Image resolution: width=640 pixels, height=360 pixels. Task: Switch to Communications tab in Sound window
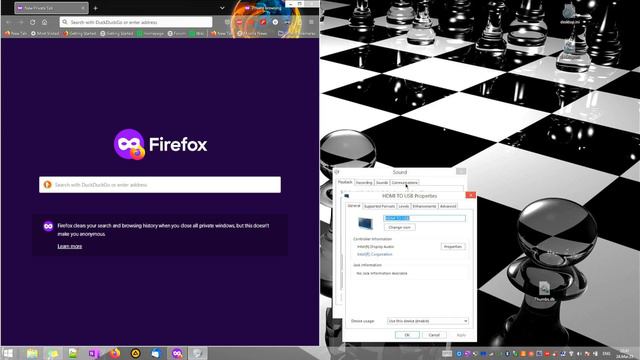pyautogui.click(x=404, y=182)
